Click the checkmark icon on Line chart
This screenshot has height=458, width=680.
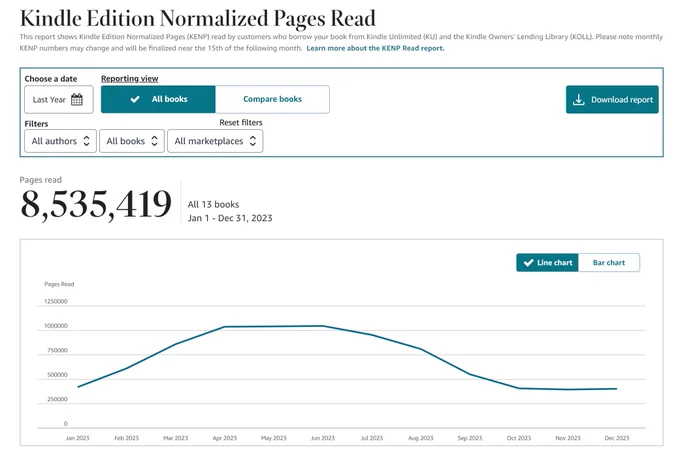(528, 262)
